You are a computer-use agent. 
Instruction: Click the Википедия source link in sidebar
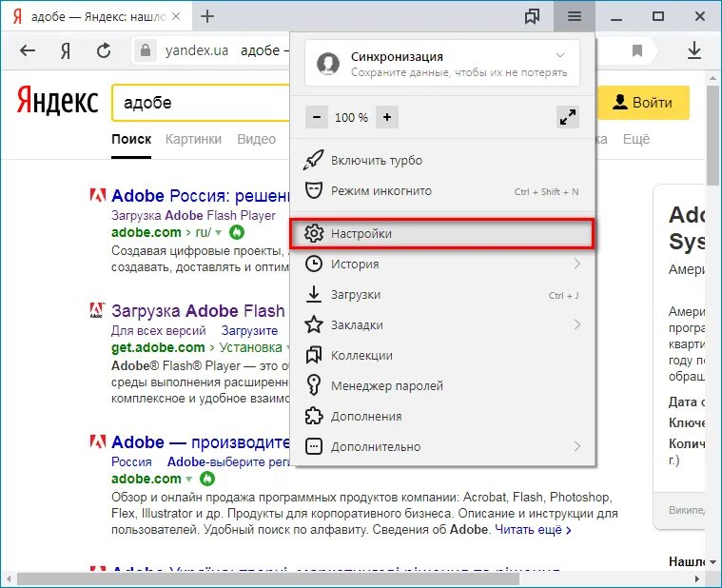687,510
